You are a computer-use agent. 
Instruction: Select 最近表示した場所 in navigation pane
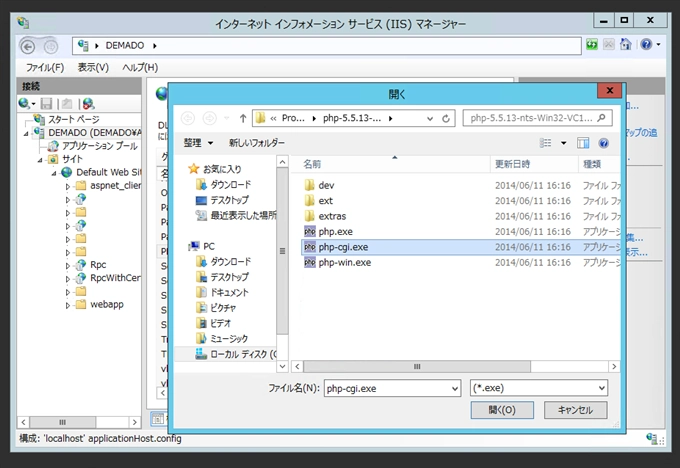point(236,215)
